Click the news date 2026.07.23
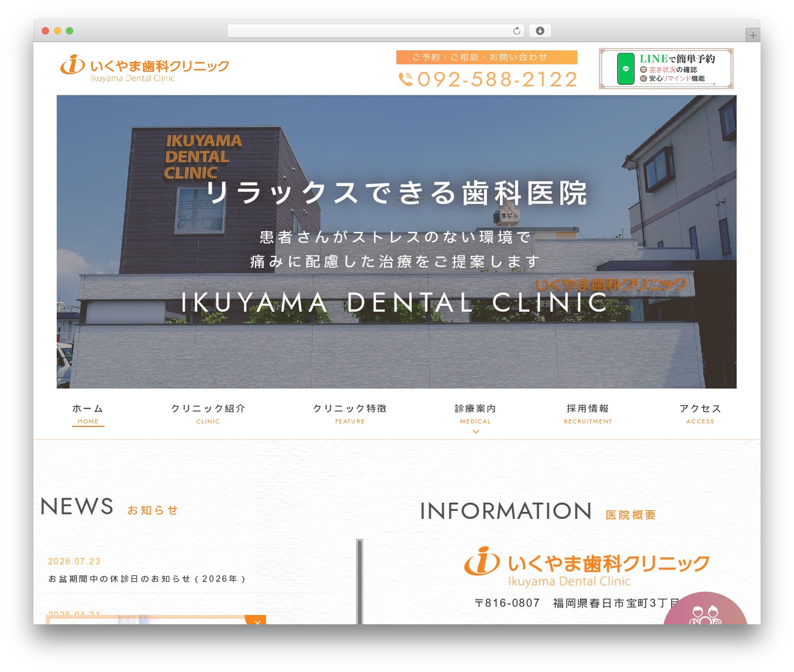 click(x=74, y=561)
